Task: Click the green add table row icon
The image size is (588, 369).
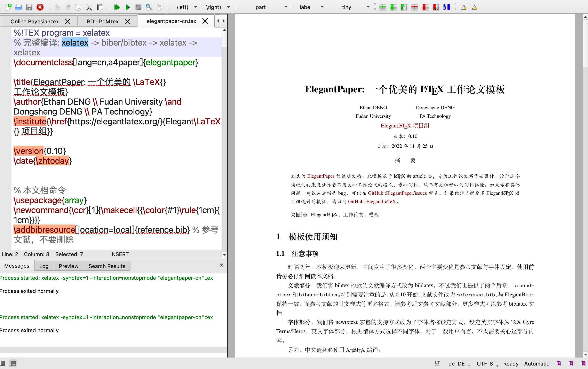Action: coord(383,7)
